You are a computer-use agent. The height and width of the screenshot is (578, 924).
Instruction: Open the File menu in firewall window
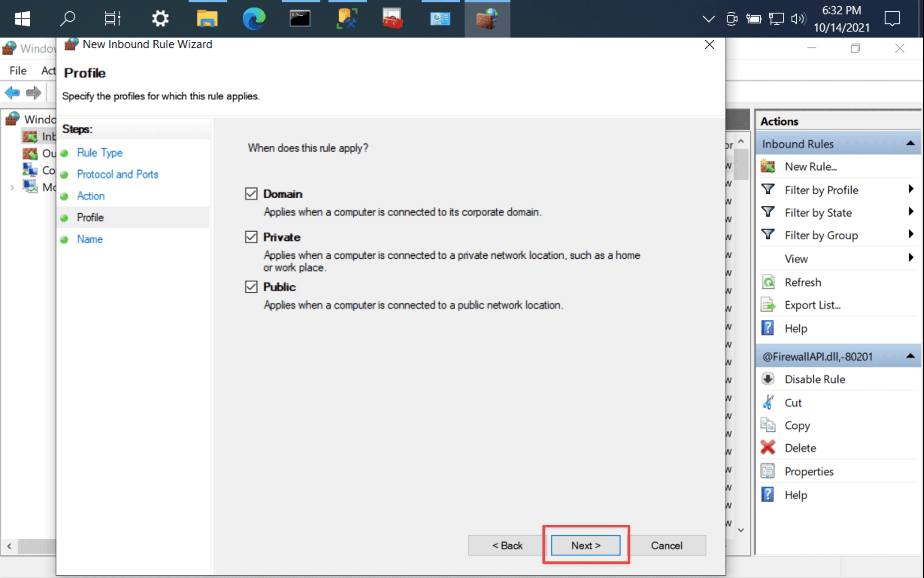click(18, 70)
